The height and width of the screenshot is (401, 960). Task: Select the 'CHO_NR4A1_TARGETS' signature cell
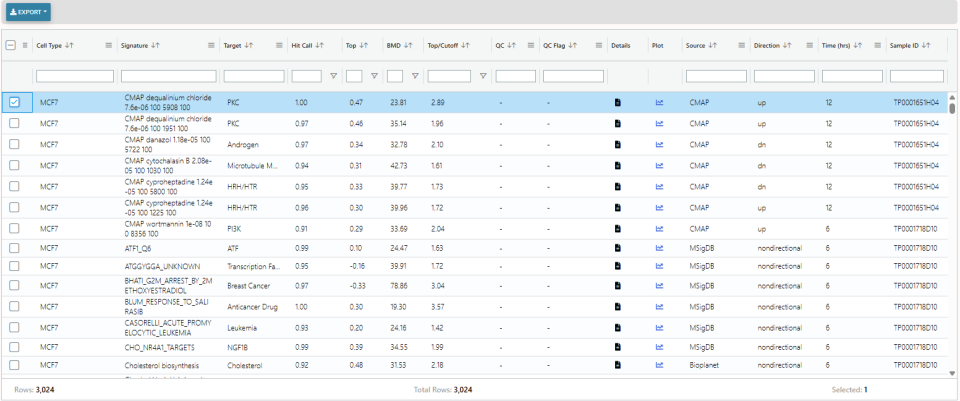pyautogui.click(x=160, y=347)
